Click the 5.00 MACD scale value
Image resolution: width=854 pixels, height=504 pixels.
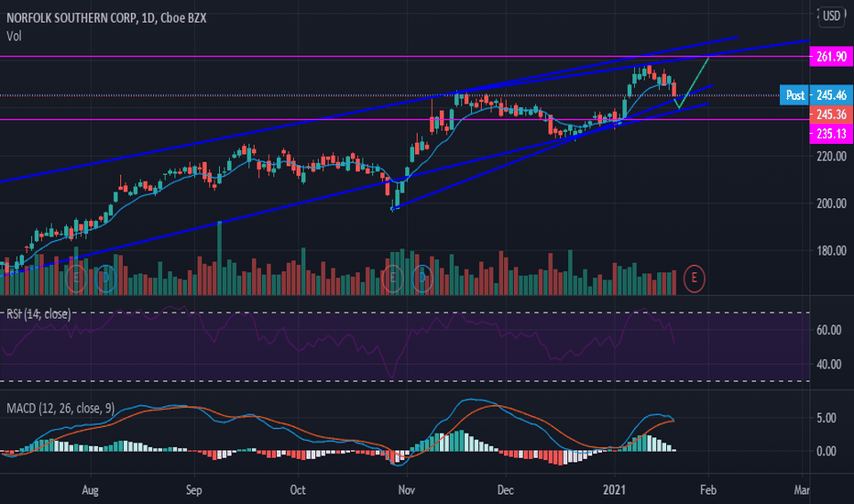(x=826, y=418)
